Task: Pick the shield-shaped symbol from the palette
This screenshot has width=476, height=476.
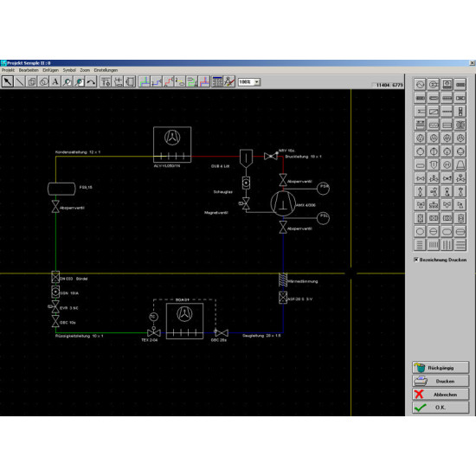Action: point(434,164)
